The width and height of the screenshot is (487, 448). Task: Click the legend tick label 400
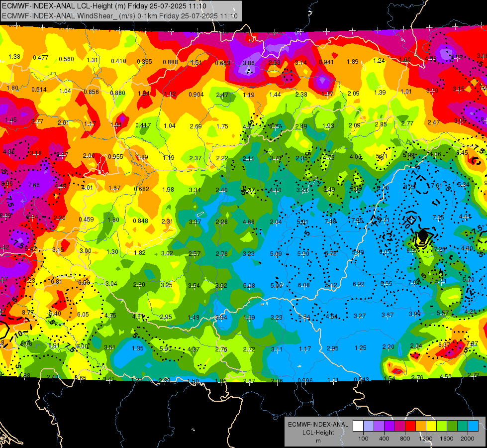384,439
